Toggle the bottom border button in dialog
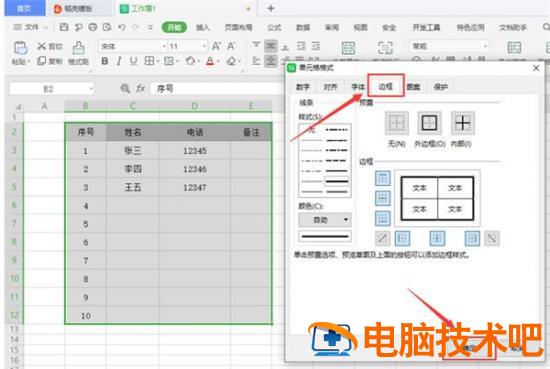The height and width of the screenshot is (369, 550). [383, 219]
